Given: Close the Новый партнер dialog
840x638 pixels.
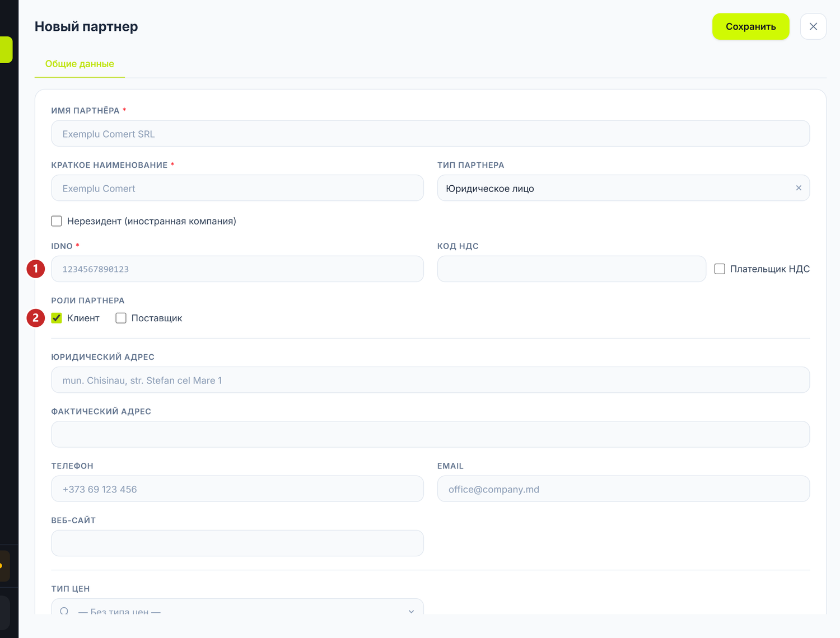Looking at the screenshot, I should (813, 26).
